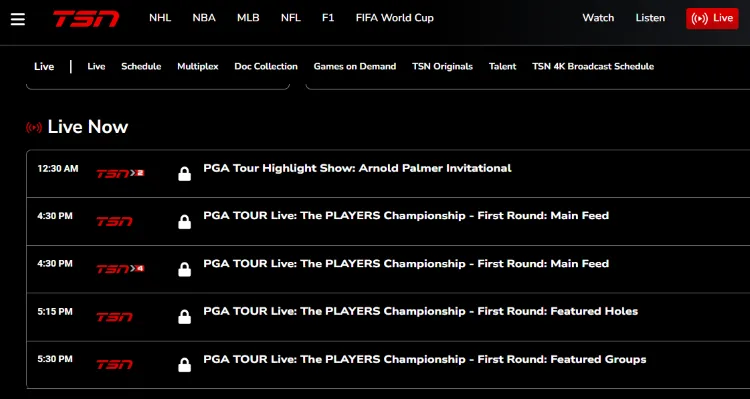Click the TSN logo in header

click(86, 19)
